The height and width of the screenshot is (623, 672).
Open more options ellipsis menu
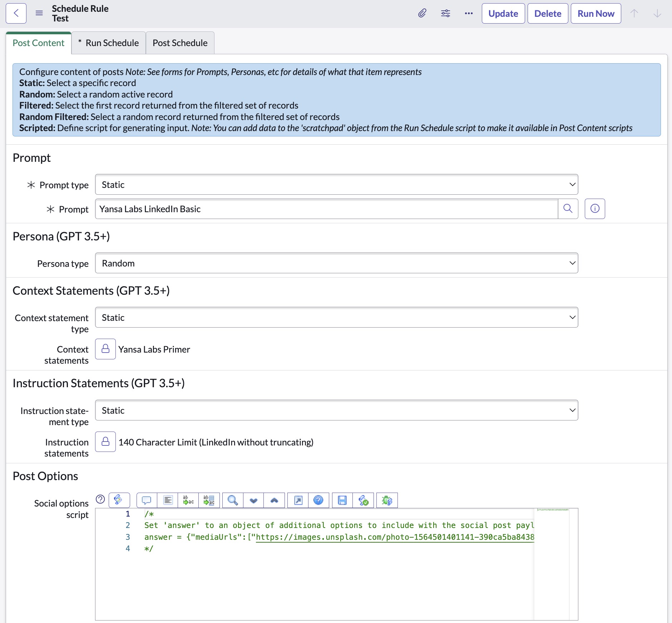tap(469, 14)
